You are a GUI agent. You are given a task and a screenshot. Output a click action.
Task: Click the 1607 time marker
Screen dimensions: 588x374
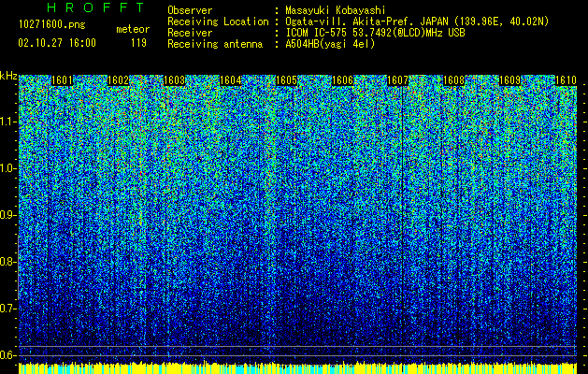[x=397, y=80]
